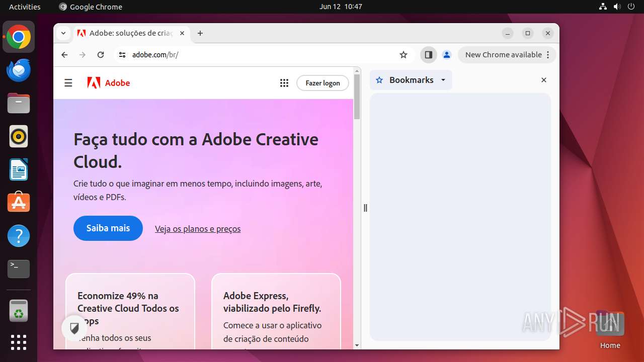This screenshot has width=644, height=362.
Task: Click the forward navigation arrow
Action: point(83,55)
